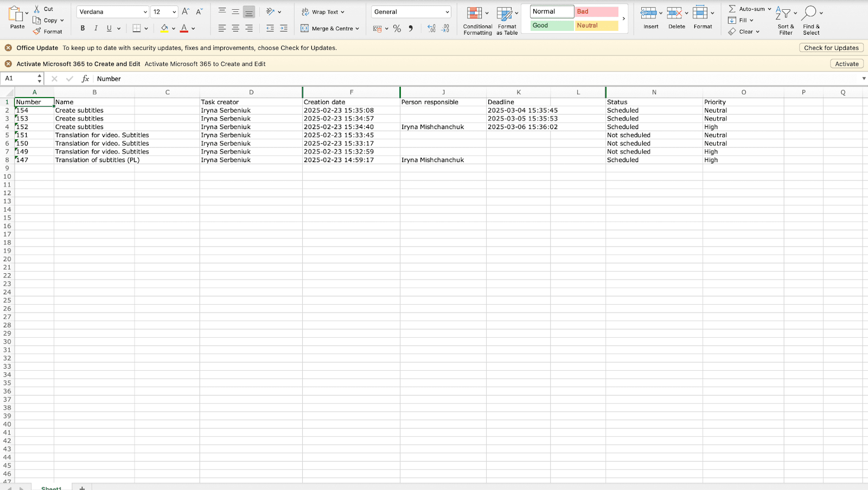868x490 pixels.
Task: Click the Cut scissors icon
Action: pyautogui.click(x=37, y=9)
